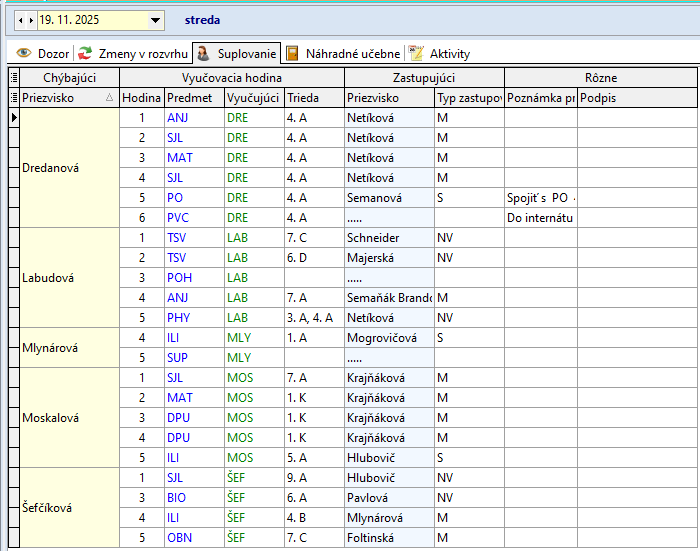The image size is (700, 551).
Task: Click the Zmeny v rozvrhu arrows icon
Action: [x=85, y=54]
